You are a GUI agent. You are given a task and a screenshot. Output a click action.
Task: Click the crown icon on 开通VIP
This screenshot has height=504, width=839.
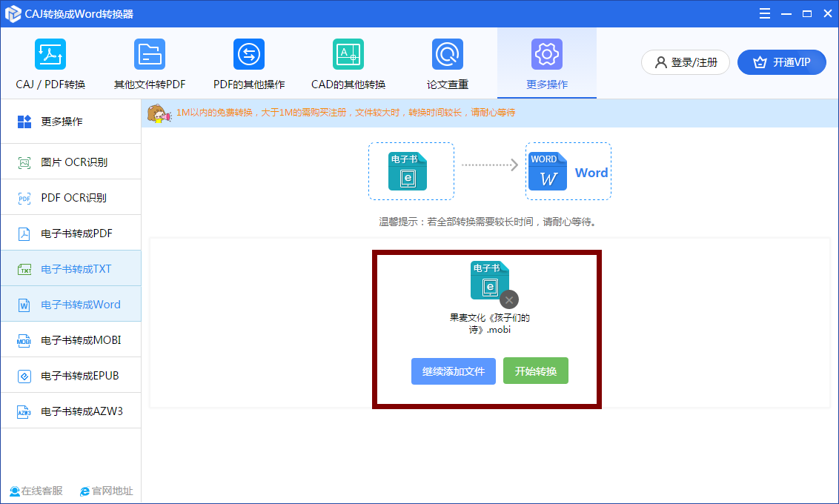coord(760,62)
